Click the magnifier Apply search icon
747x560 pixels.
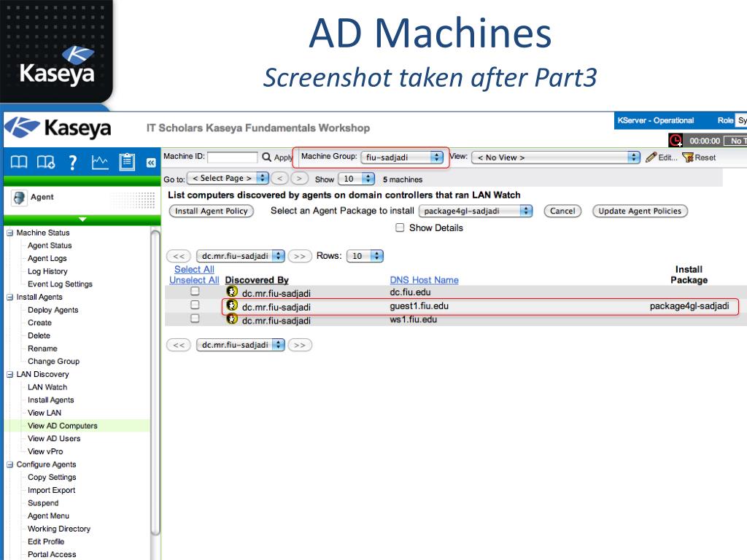pos(267,157)
